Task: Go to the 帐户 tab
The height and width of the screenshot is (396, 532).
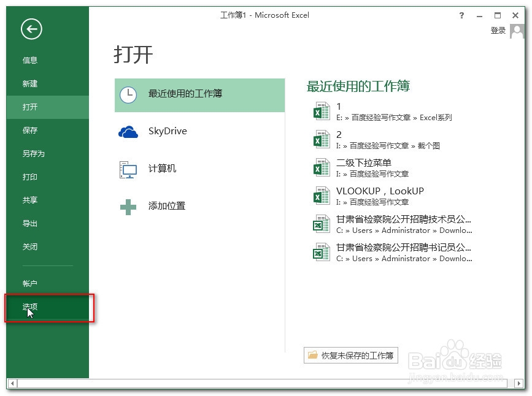Action: 30,283
